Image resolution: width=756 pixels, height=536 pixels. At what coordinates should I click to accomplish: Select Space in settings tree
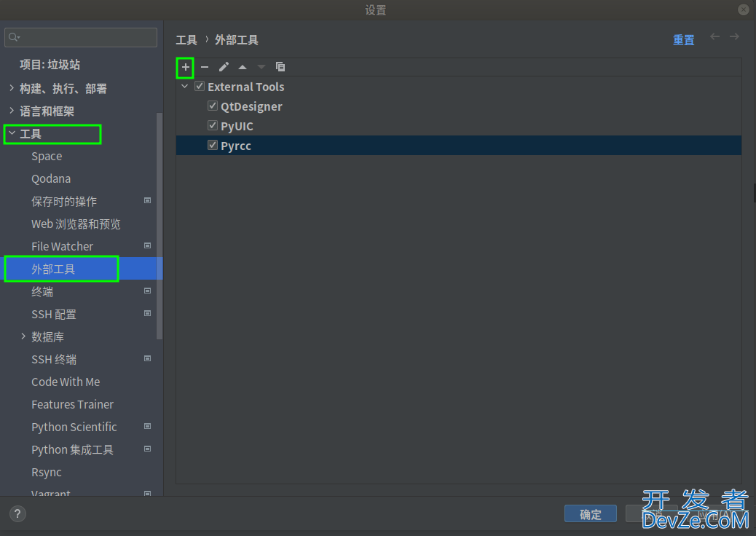click(x=47, y=157)
